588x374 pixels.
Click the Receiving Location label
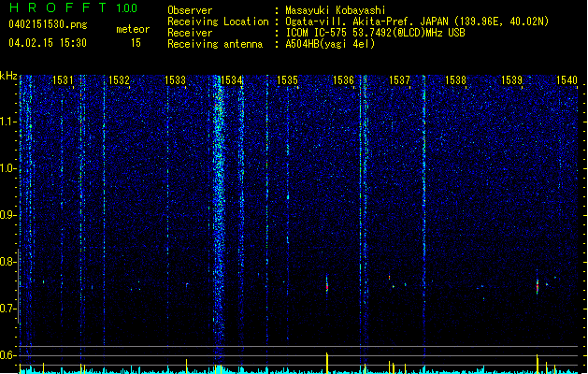(218, 22)
